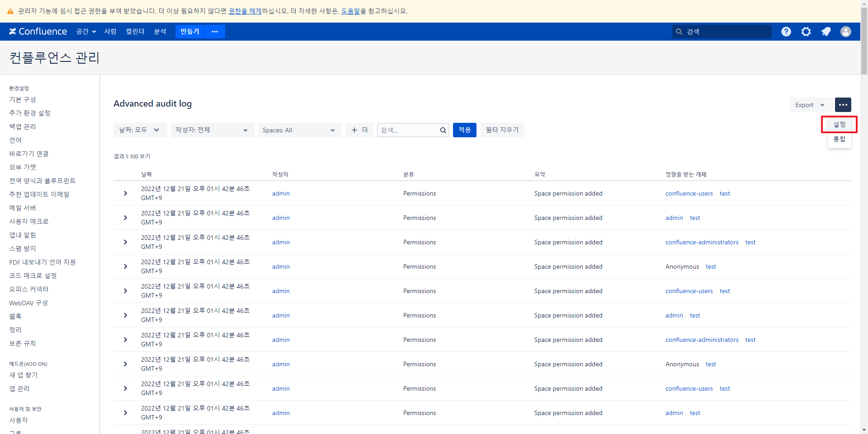Open the user profile avatar
Viewport: 868px width, 434px height.
846,32
